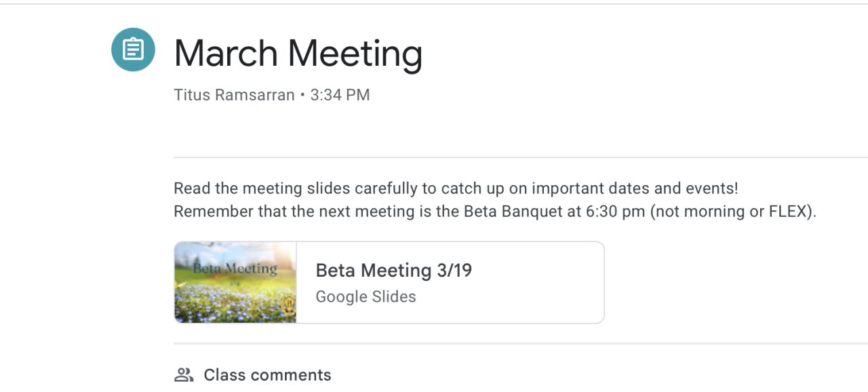
Task: Click the Google Slides file type label
Action: (366, 297)
